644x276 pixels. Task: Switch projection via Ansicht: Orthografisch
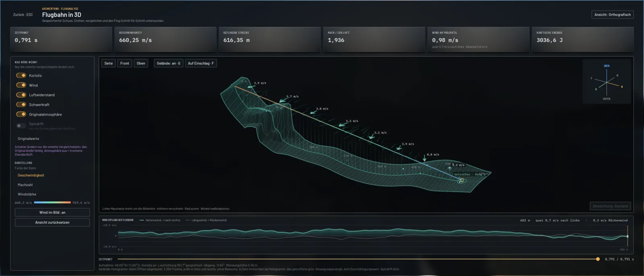tap(613, 14)
